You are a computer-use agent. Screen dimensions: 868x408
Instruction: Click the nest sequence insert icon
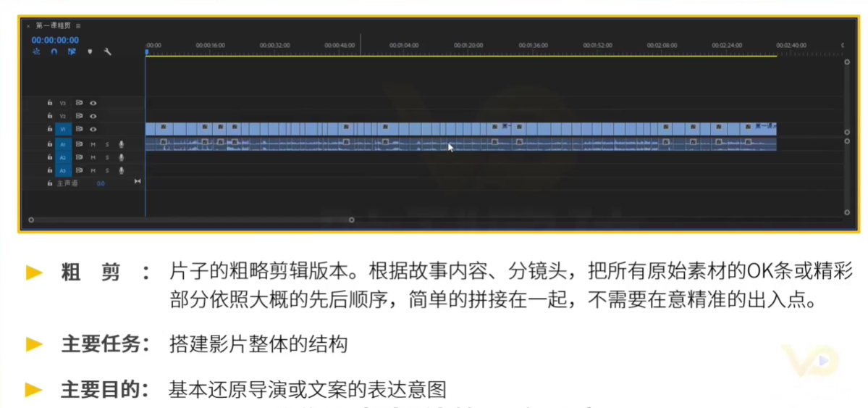click(35, 52)
